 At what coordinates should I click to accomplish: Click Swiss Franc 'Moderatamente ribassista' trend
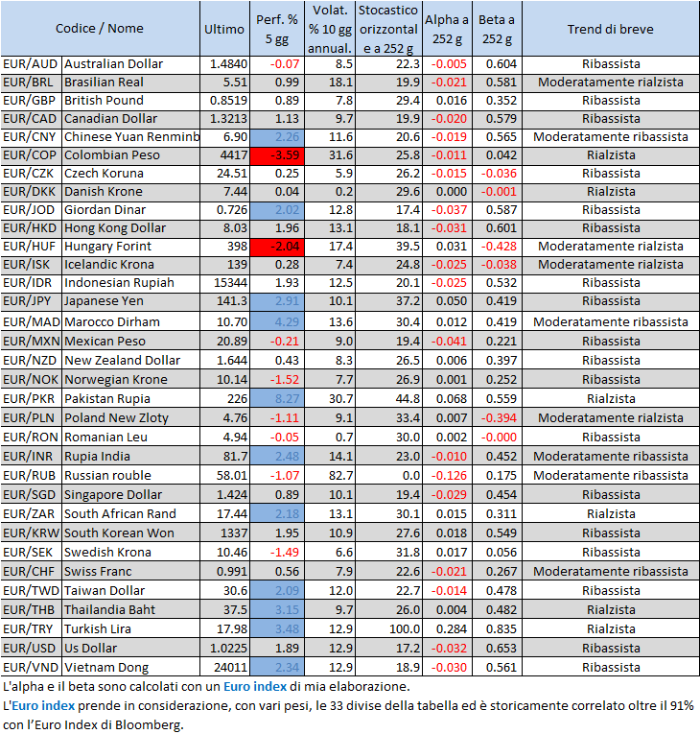point(611,572)
